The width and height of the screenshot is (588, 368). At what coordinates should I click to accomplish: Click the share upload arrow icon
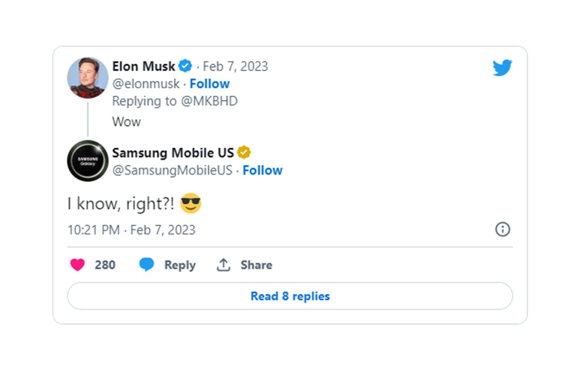coord(223,265)
